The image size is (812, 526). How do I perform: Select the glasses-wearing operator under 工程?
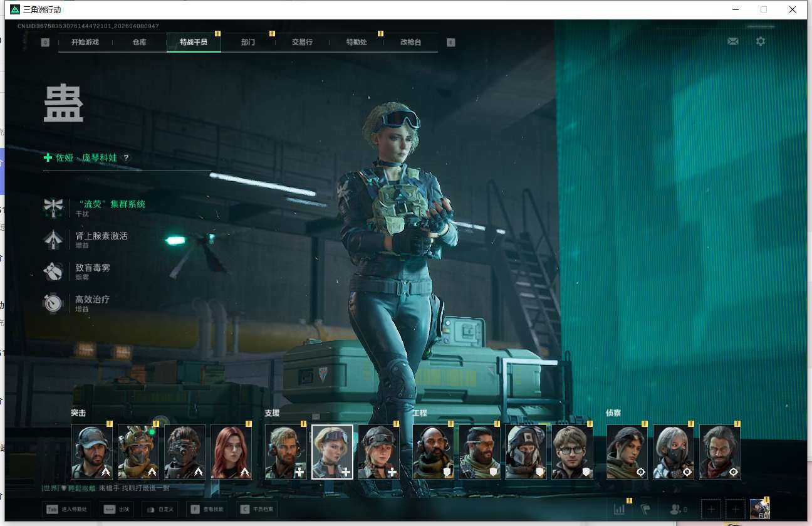572,451
